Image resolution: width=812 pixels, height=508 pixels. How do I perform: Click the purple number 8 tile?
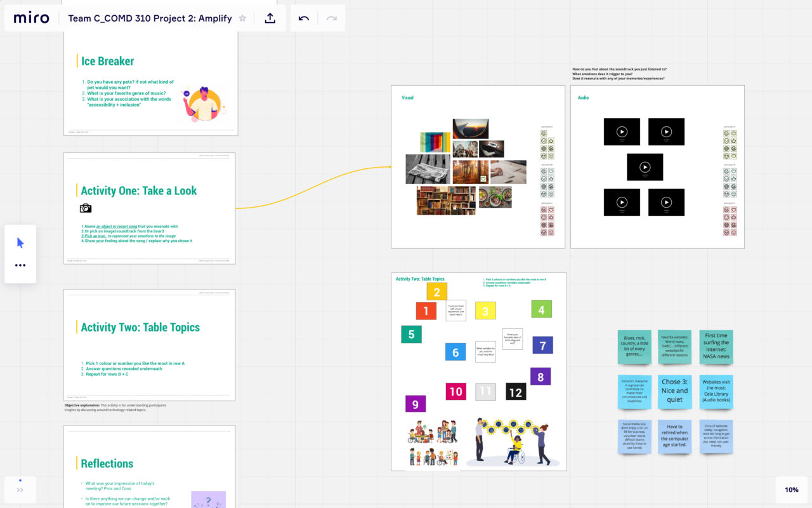(x=540, y=377)
